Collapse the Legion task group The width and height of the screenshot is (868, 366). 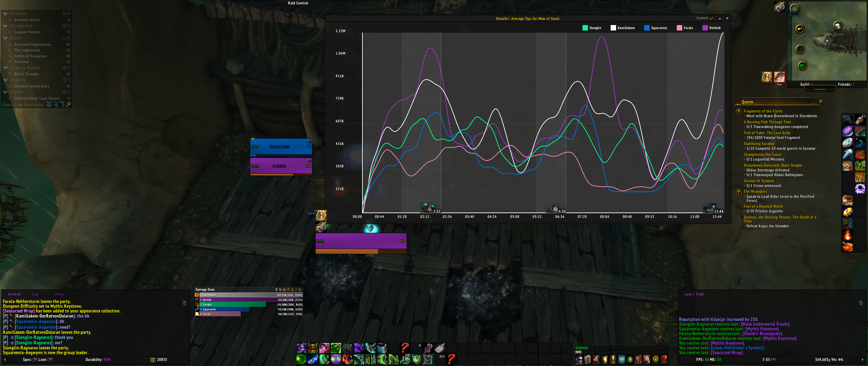click(5, 80)
